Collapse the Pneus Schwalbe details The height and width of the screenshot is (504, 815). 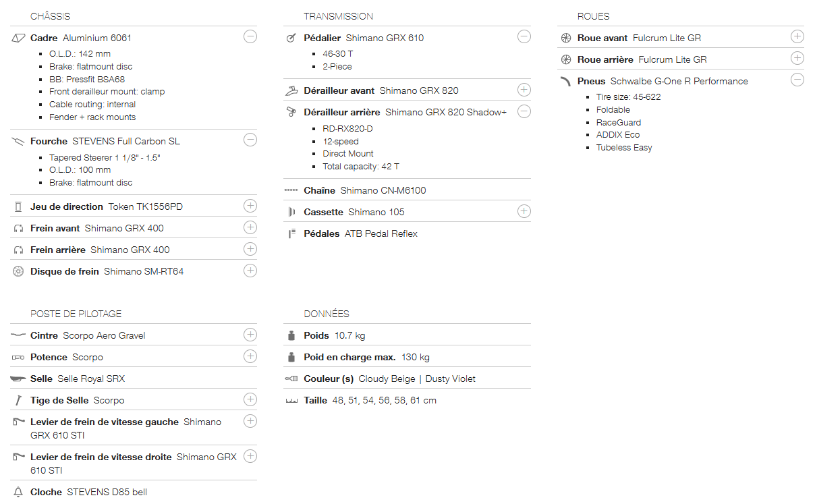(797, 80)
